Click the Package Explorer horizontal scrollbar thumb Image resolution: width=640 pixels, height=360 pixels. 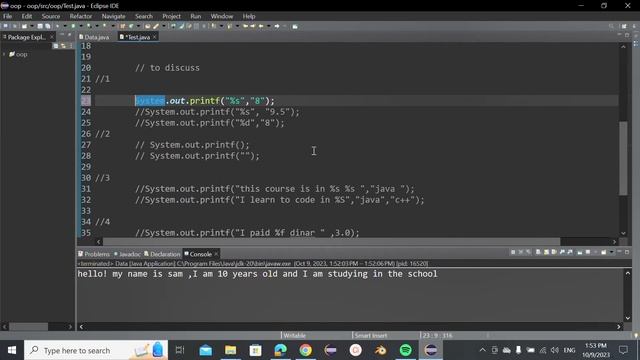coord(29,327)
